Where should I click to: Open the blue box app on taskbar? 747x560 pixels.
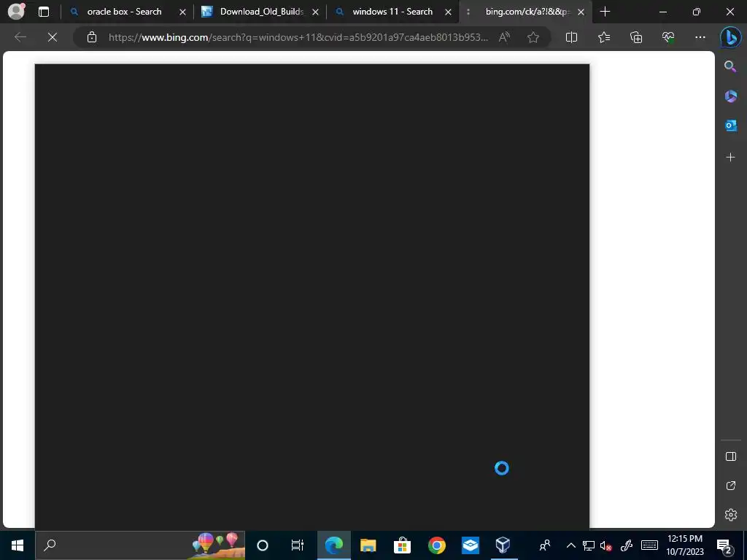tap(471, 545)
